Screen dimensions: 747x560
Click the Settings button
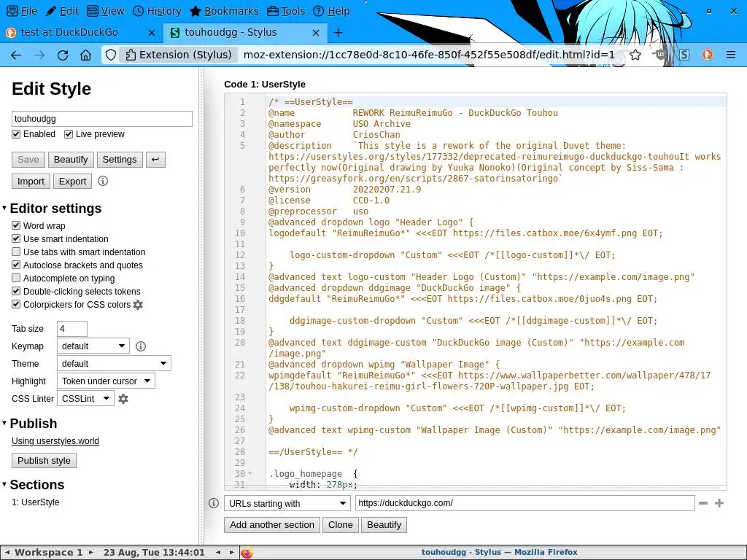120,160
